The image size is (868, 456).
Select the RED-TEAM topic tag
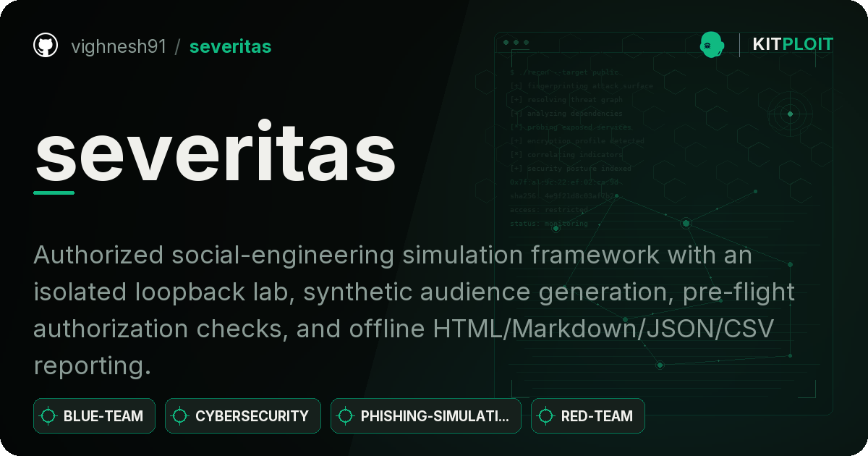[x=588, y=416]
